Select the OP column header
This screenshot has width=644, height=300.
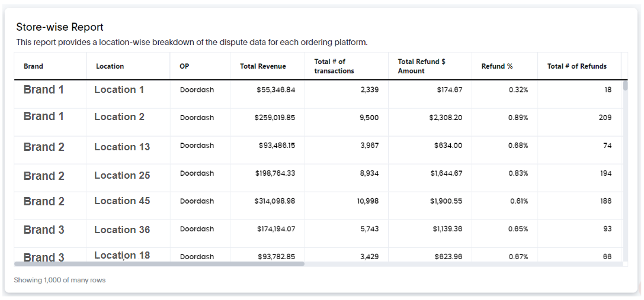pos(184,66)
